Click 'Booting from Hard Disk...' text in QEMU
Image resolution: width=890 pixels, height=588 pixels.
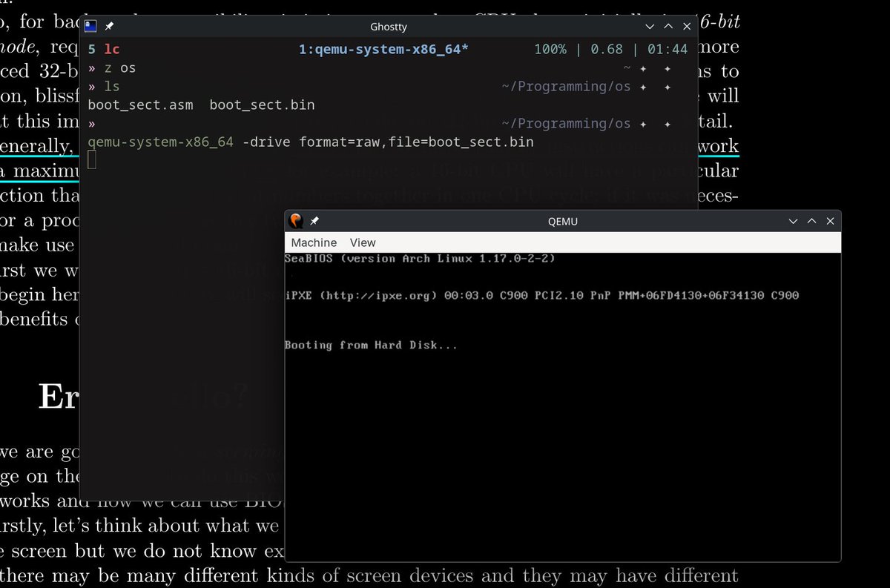click(371, 346)
